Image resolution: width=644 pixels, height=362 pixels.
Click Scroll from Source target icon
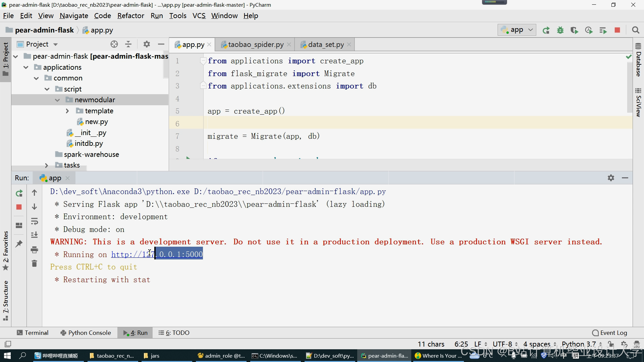114,44
